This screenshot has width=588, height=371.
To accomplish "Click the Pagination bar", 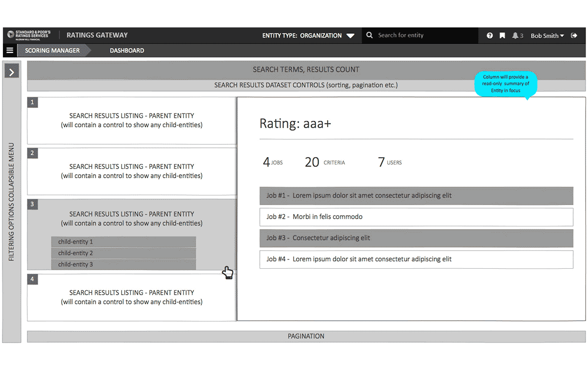I will click(x=306, y=336).
